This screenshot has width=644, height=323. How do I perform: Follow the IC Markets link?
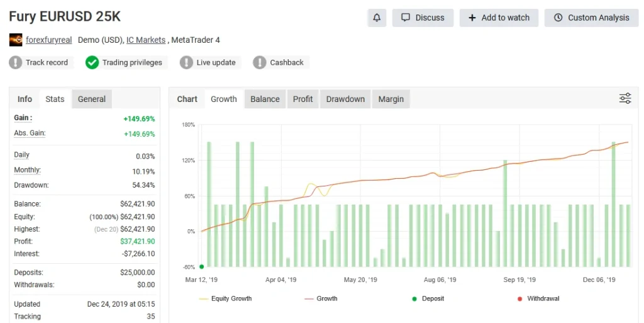[146, 40]
